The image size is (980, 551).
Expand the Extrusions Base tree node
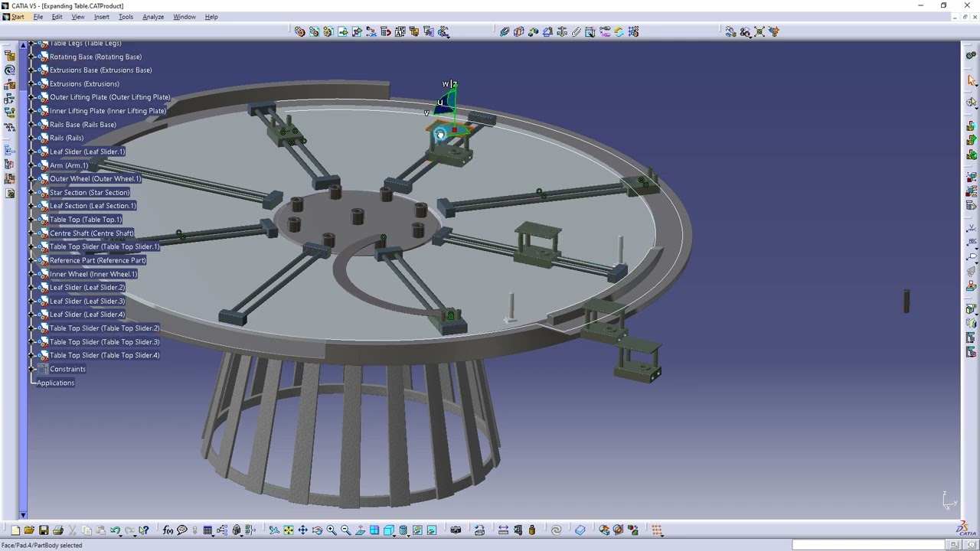pos(31,70)
